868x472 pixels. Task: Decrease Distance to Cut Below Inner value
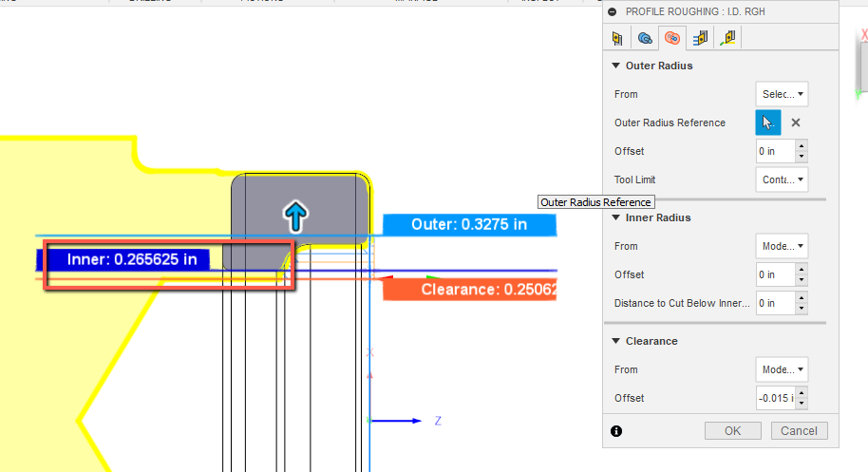pyautogui.click(x=801, y=310)
